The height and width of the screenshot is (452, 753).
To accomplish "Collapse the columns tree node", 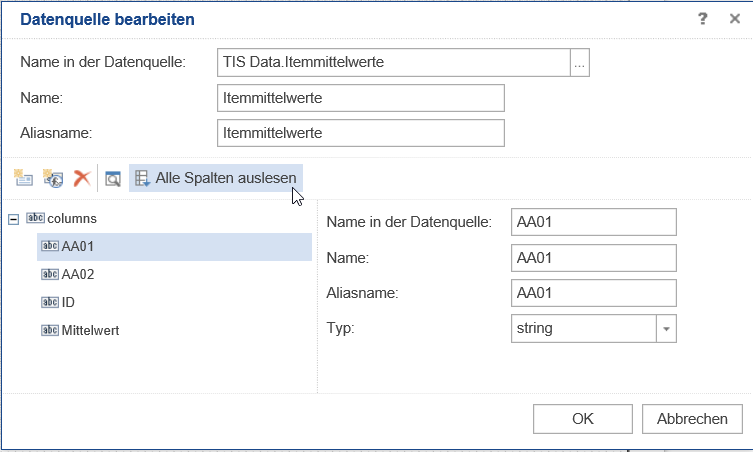I will click(13, 219).
